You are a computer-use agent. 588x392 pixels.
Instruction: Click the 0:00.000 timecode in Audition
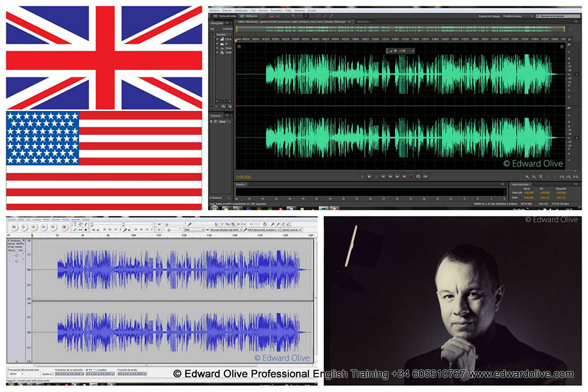pyautogui.click(x=244, y=177)
